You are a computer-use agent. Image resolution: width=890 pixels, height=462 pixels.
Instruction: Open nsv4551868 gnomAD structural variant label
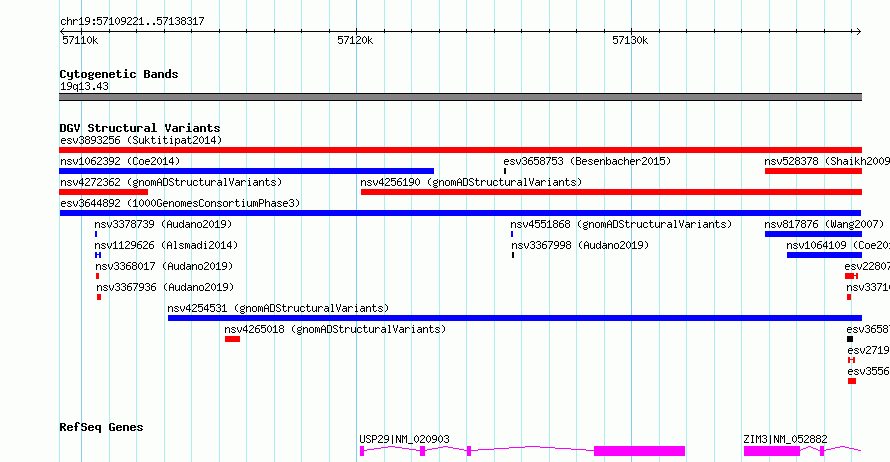[621, 224]
